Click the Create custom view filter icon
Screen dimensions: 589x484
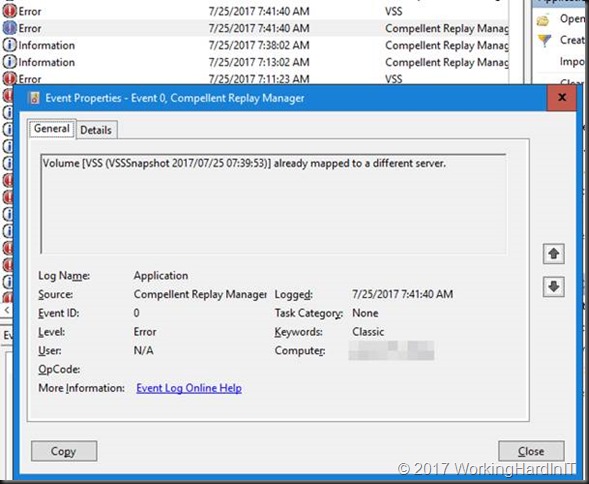(x=544, y=40)
